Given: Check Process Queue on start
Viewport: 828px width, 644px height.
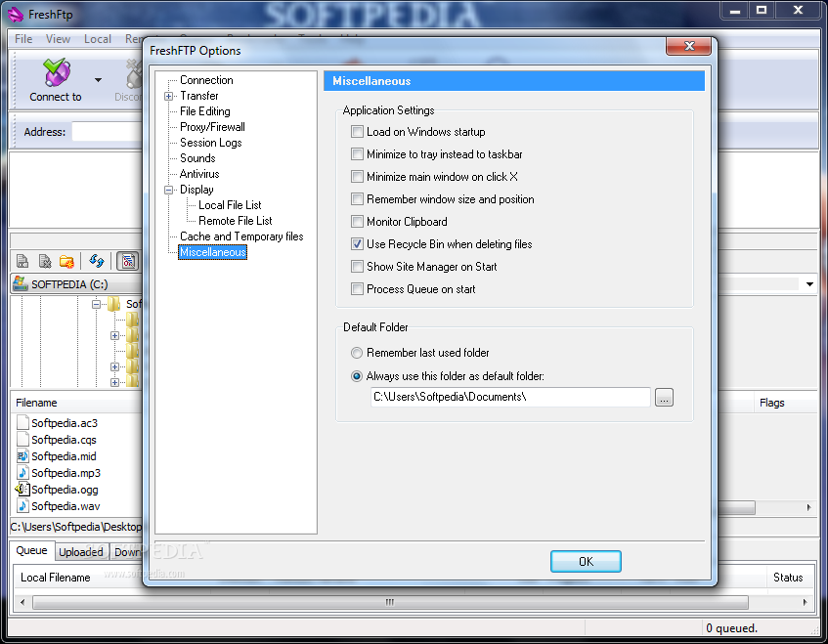Looking at the screenshot, I should [357, 288].
